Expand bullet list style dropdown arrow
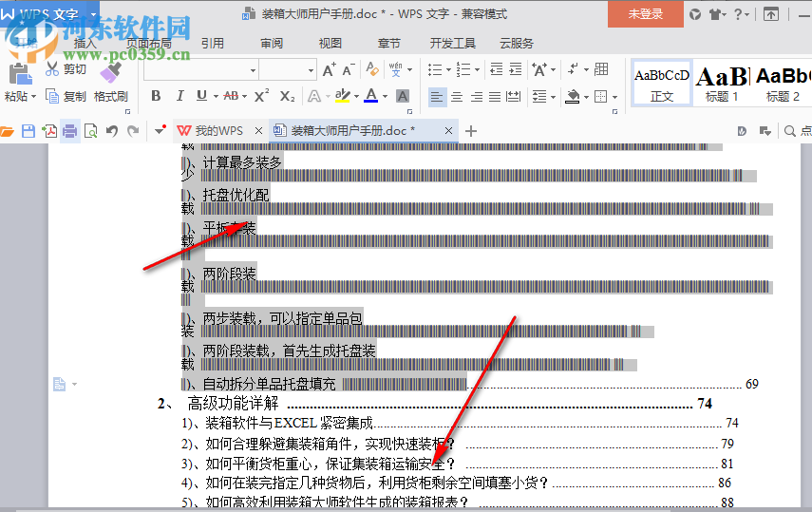Image resolution: width=812 pixels, height=512 pixels. [448, 69]
